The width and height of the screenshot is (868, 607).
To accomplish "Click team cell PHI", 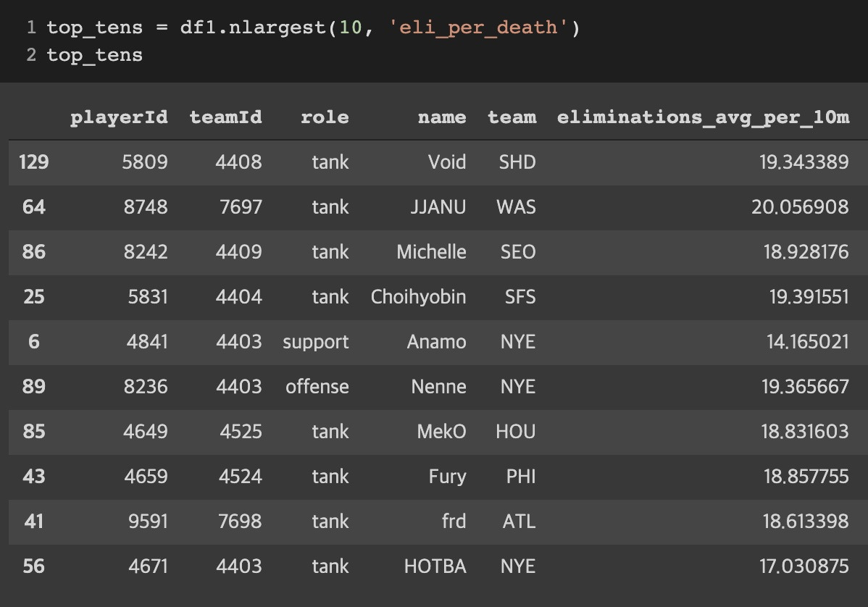I will 521,476.
